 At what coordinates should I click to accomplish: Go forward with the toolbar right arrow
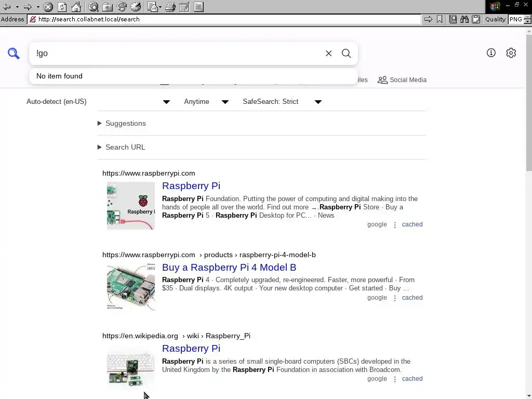[x=28, y=7]
